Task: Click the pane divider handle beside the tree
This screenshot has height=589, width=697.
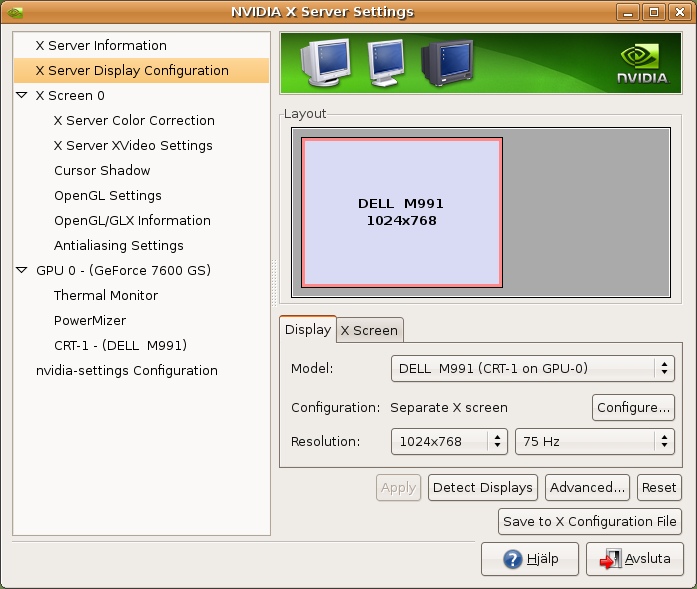Action: (274, 283)
